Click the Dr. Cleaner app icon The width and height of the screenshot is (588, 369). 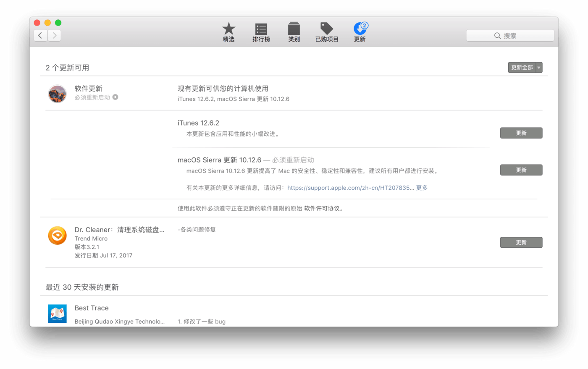(57, 236)
